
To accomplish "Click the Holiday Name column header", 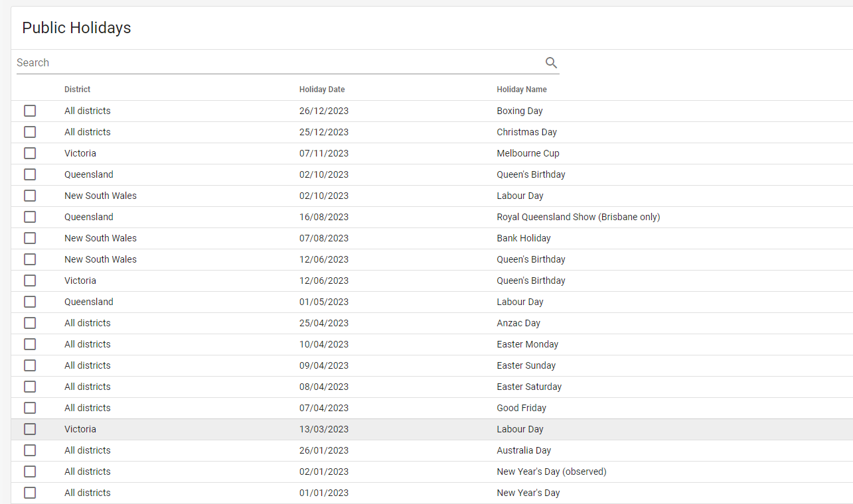I will point(522,90).
